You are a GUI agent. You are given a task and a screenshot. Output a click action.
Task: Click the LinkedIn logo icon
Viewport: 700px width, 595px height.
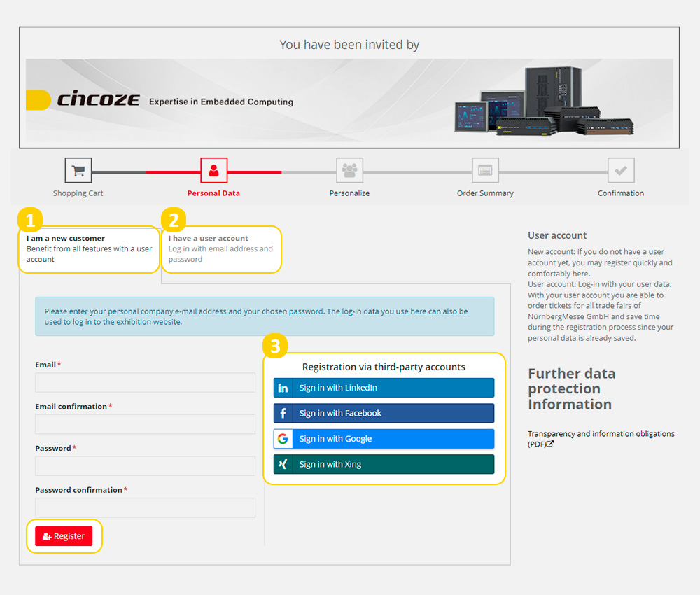tap(283, 388)
